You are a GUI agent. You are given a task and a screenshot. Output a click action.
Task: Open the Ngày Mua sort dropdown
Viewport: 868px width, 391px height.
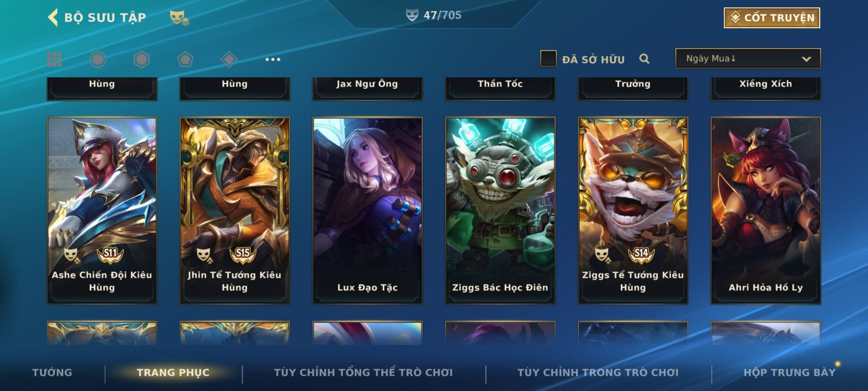748,58
